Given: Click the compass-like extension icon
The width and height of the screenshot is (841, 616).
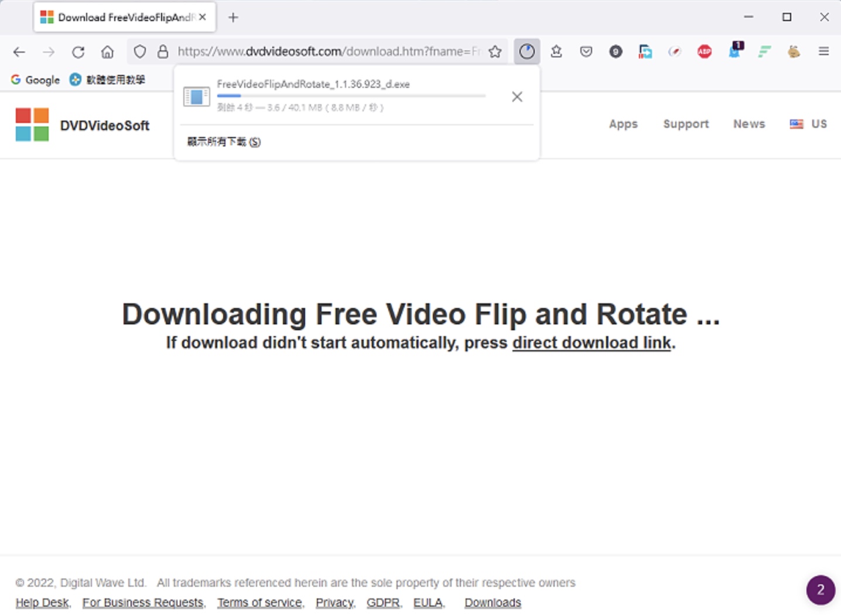Looking at the screenshot, I should (675, 52).
